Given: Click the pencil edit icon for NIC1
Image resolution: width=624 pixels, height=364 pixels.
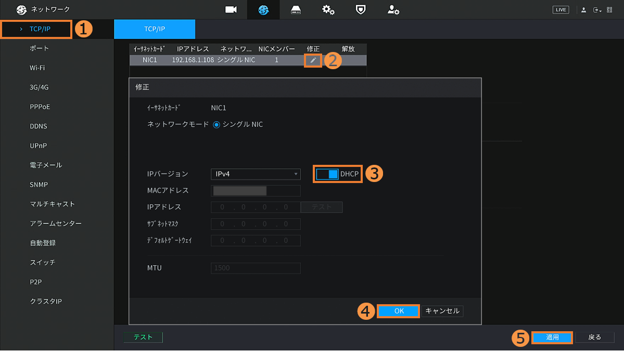Looking at the screenshot, I should tap(313, 60).
